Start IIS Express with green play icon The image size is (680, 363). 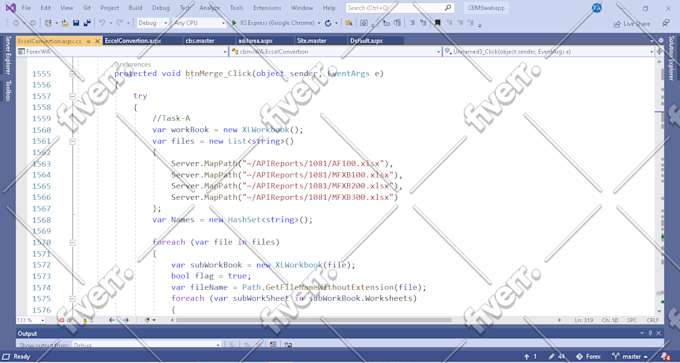pos(234,23)
